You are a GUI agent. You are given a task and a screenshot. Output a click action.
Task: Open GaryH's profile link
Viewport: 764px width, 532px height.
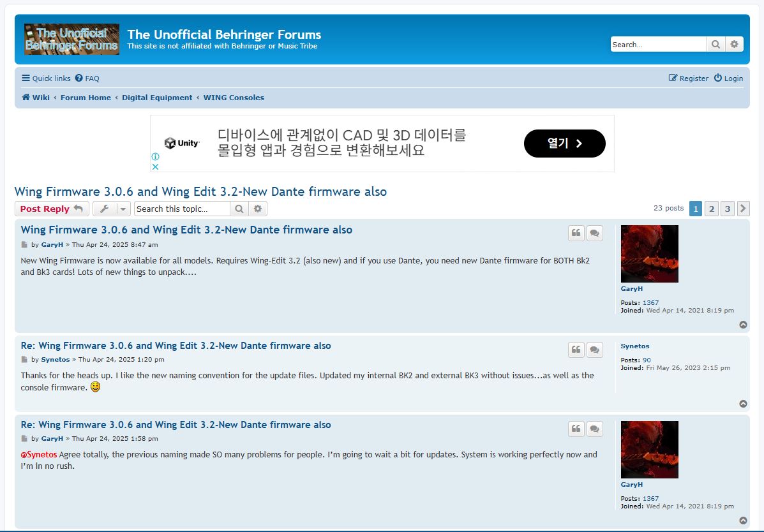point(52,244)
